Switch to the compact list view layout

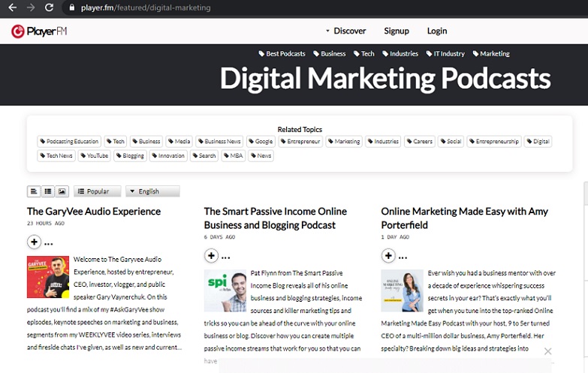[x=48, y=191]
